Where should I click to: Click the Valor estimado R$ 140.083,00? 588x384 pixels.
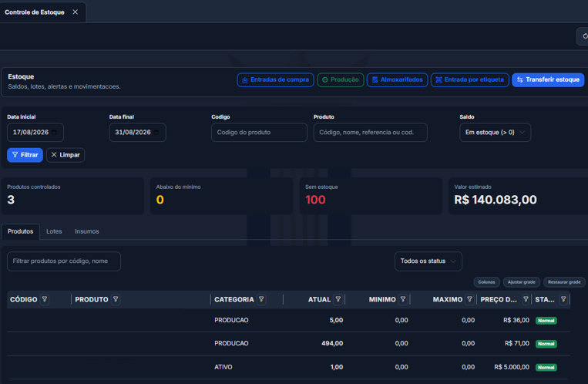click(x=496, y=200)
